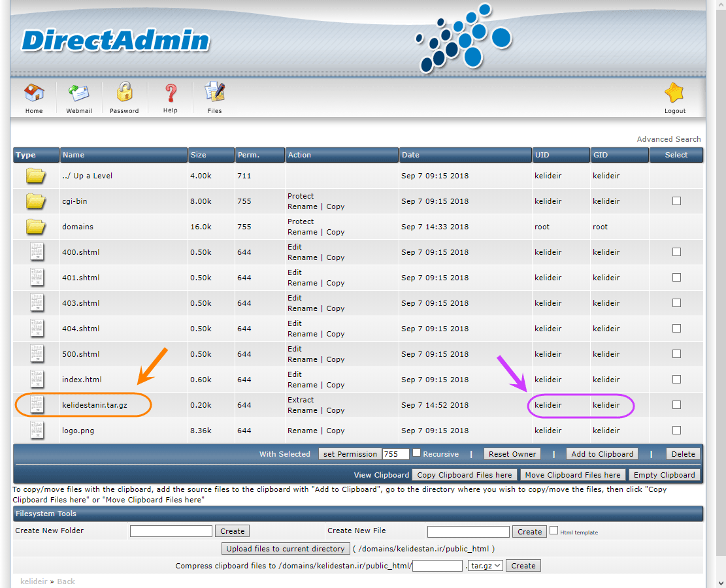Viewport: 726px width, 588px height.
Task: Focus the Create New File name field
Action: pyautogui.click(x=468, y=532)
